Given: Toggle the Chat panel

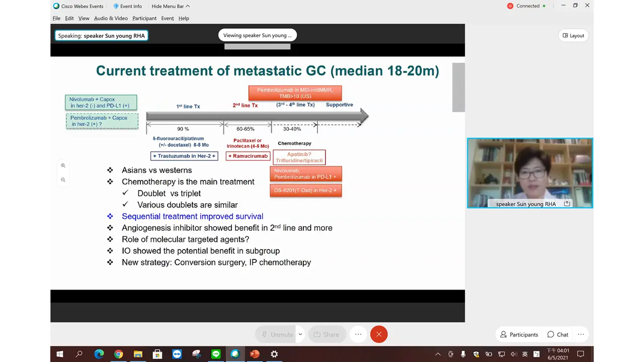Looking at the screenshot, I should 558,334.
